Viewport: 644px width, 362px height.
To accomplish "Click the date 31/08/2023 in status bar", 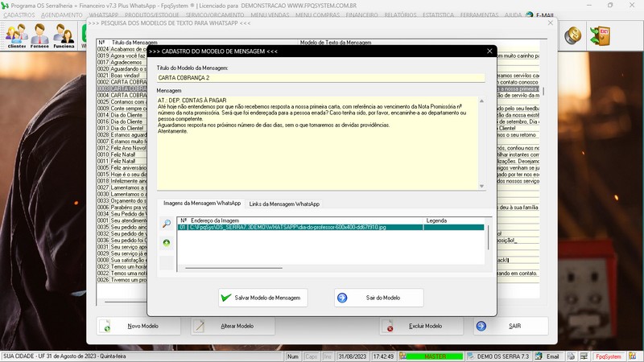I will [352, 356].
